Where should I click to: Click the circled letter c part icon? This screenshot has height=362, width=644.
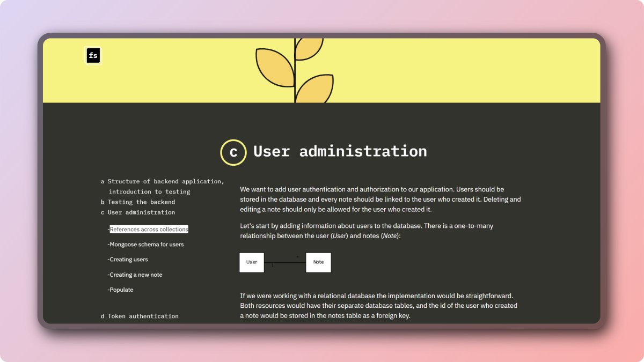tap(233, 152)
